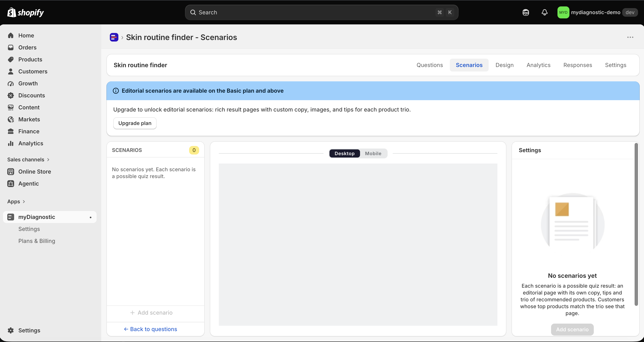Follow the Back to questions link
Screen dimensions: 644x342
pyautogui.click(x=150, y=329)
